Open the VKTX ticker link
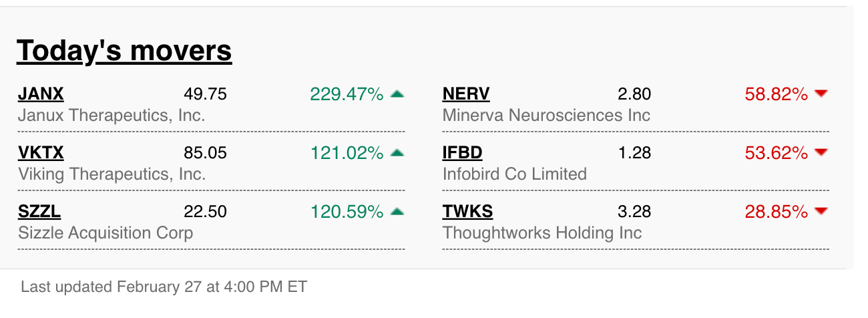 (41, 153)
